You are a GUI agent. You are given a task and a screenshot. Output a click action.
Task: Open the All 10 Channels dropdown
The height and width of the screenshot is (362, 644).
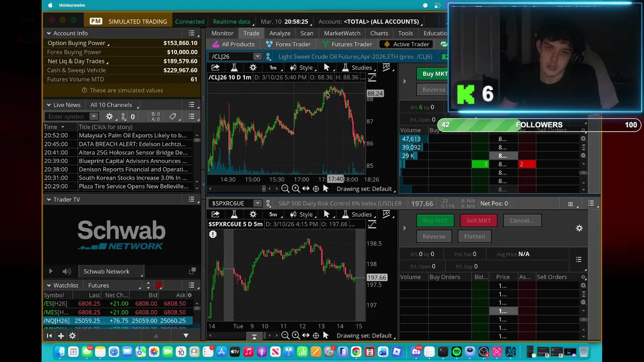pos(114,105)
